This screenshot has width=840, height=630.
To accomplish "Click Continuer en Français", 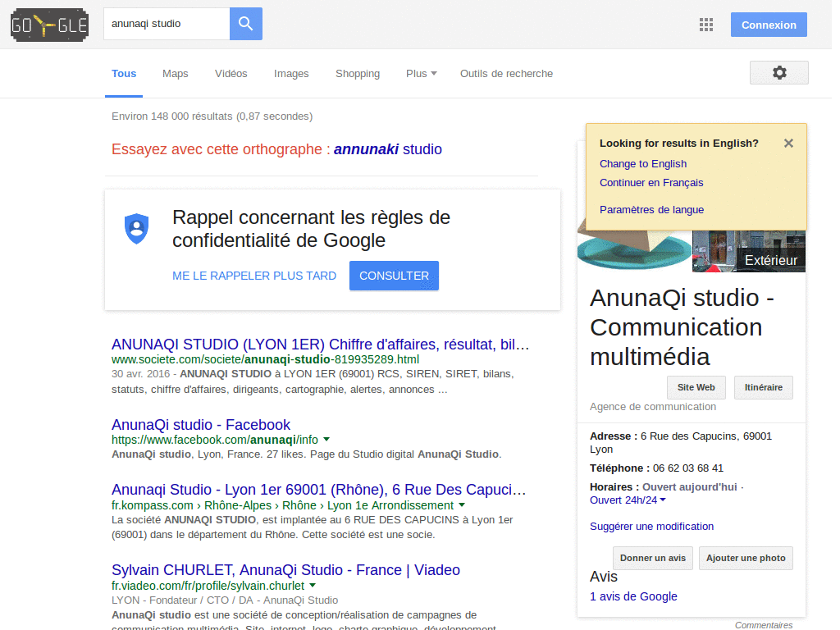I will coord(651,183).
